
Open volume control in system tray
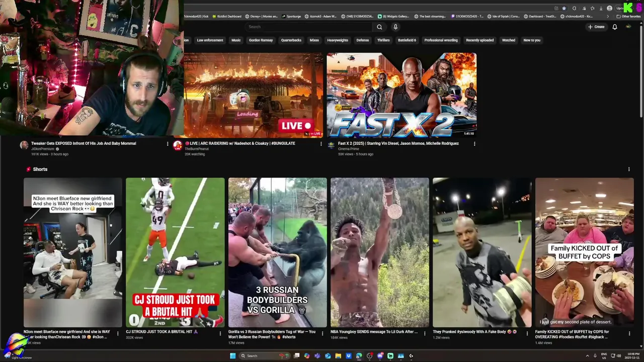point(618,355)
